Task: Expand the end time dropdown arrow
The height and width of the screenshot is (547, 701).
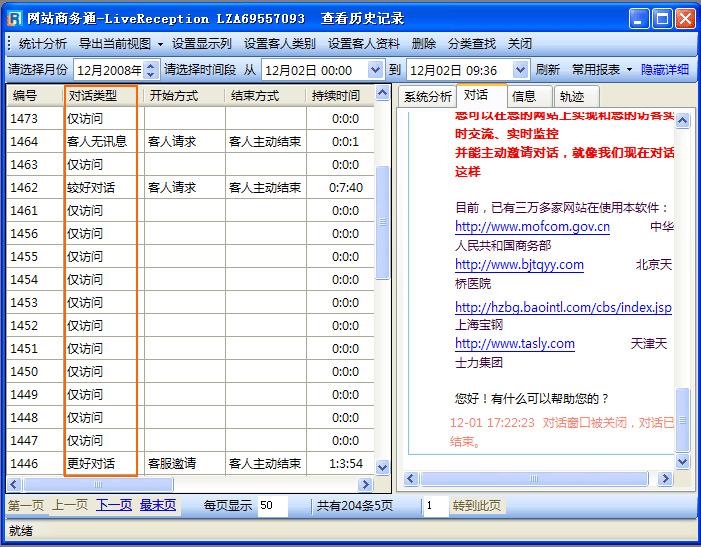Action: (x=520, y=70)
